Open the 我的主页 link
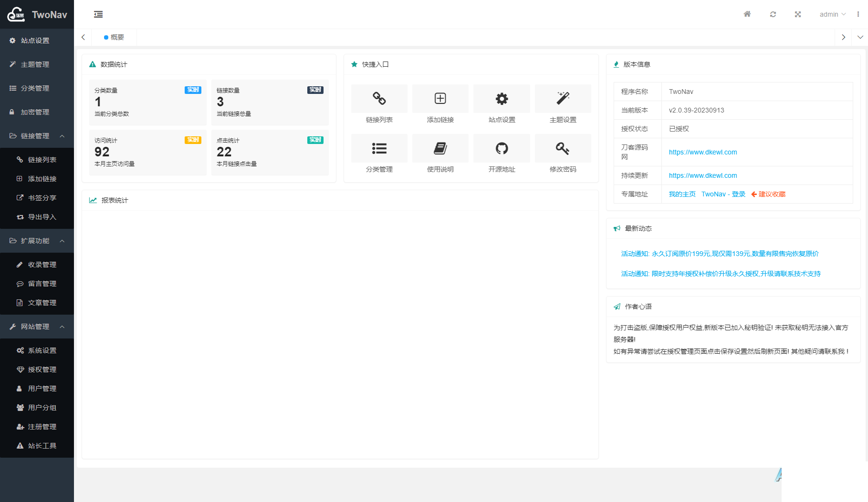Screen dimensions: 868x502 tap(682, 194)
